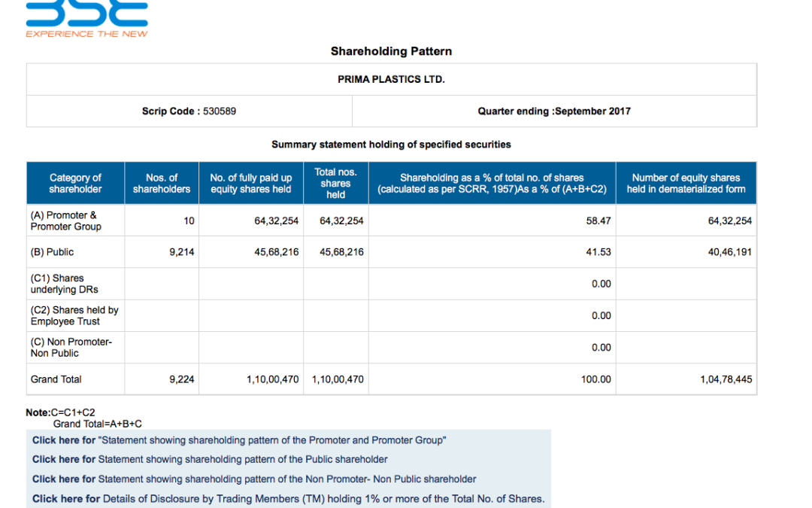Select the '(B) Public' row label
This screenshot has width=812, height=508.
tap(52, 252)
